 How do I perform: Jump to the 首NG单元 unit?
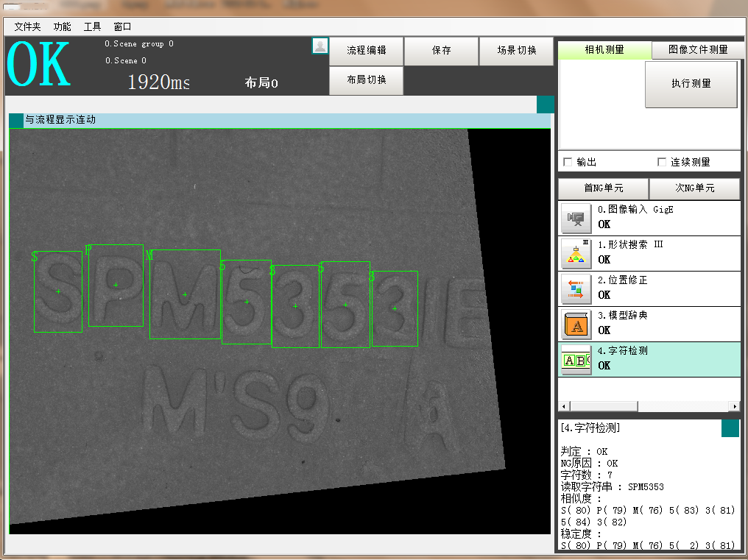tap(603, 188)
